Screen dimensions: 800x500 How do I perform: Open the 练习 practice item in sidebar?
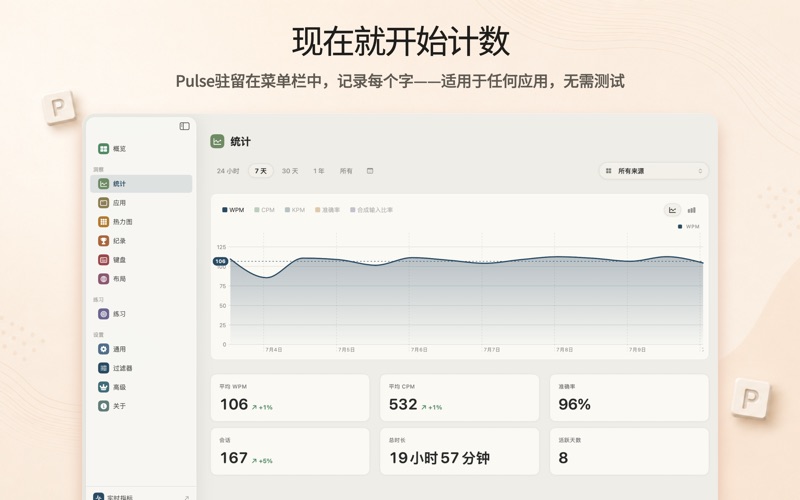[x=141, y=314]
